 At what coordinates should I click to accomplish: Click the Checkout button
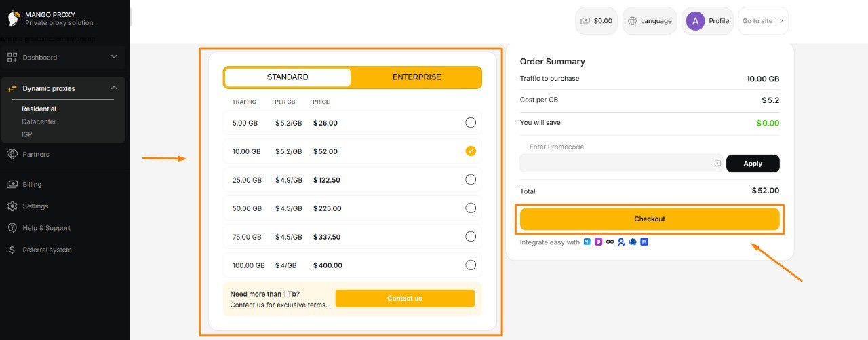[x=650, y=219]
